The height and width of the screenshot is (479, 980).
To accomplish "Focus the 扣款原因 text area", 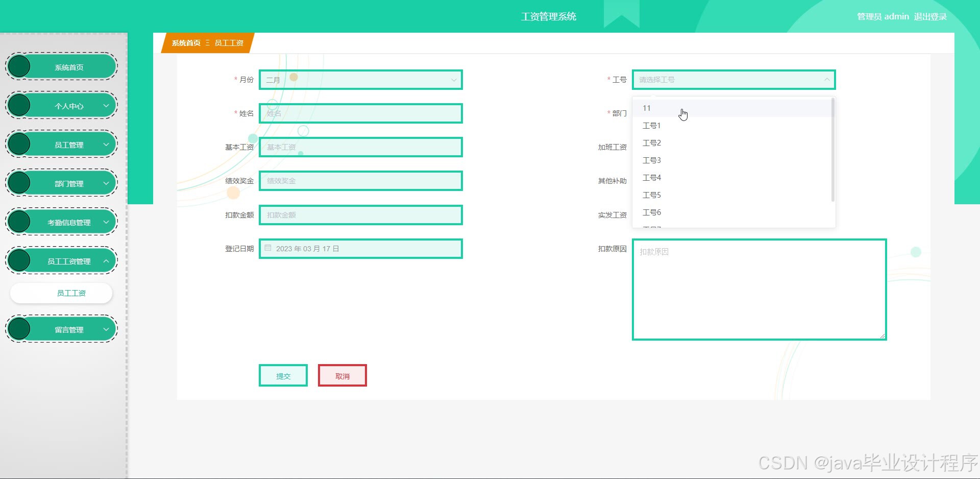I will click(x=759, y=290).
